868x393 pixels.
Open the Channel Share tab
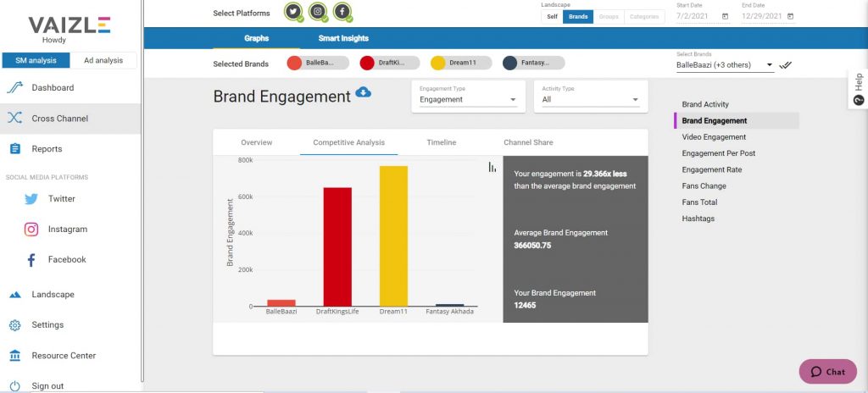pos(528,142)
